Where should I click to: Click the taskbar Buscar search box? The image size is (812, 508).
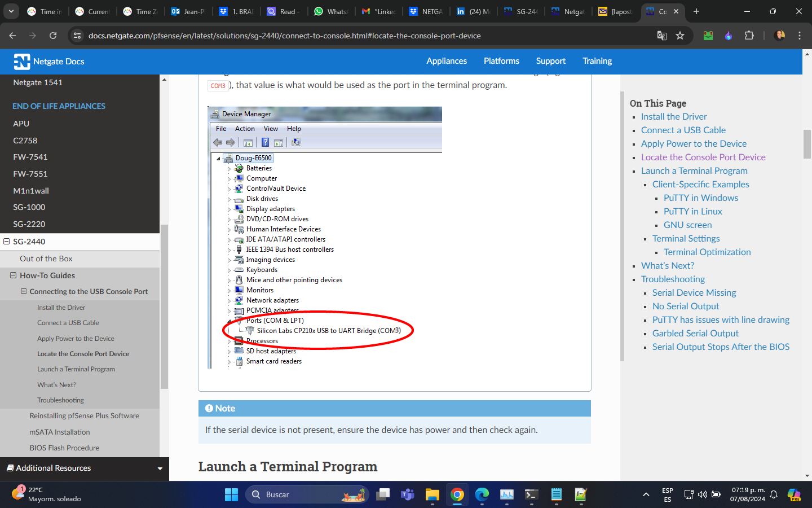(x=307, y=494)
